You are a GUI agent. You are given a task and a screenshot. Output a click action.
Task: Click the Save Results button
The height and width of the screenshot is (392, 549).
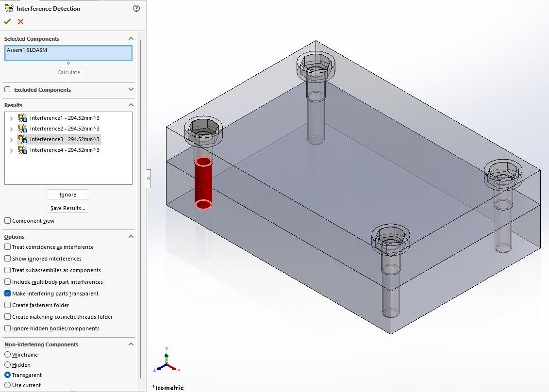coord(68,208)
